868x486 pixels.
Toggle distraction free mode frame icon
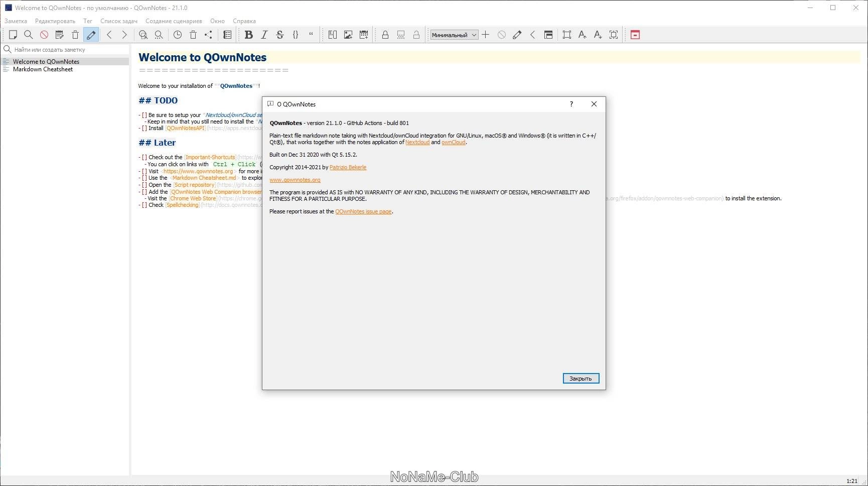click(566, 35)
